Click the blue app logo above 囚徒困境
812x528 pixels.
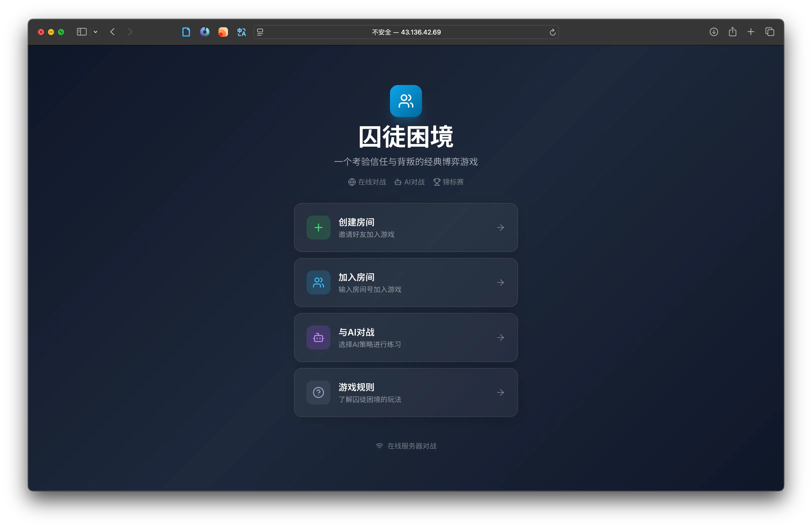point(406,101)
